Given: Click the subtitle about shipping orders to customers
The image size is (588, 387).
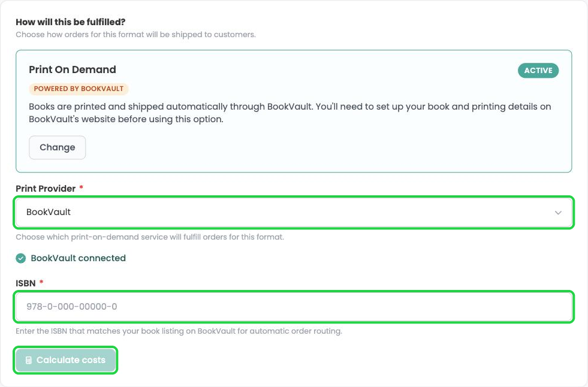Looking at the screenshot, I should point(135,35).
